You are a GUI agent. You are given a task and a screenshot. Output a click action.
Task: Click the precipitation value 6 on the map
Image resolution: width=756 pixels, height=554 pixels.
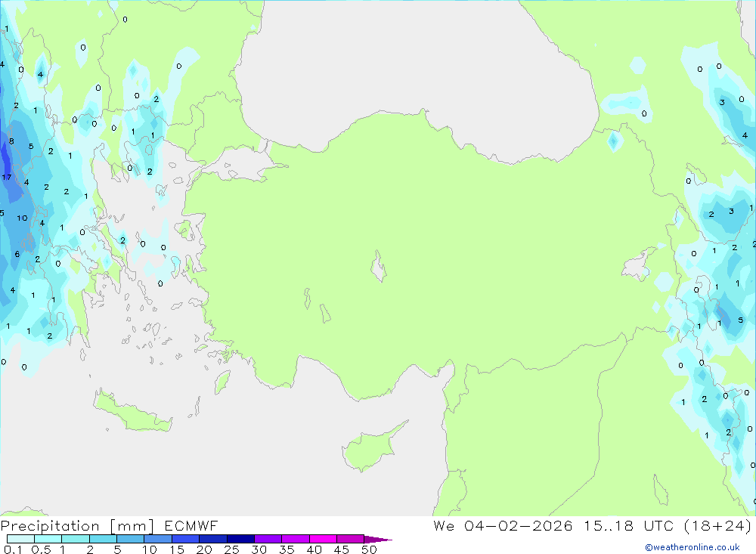click(17, 254)
